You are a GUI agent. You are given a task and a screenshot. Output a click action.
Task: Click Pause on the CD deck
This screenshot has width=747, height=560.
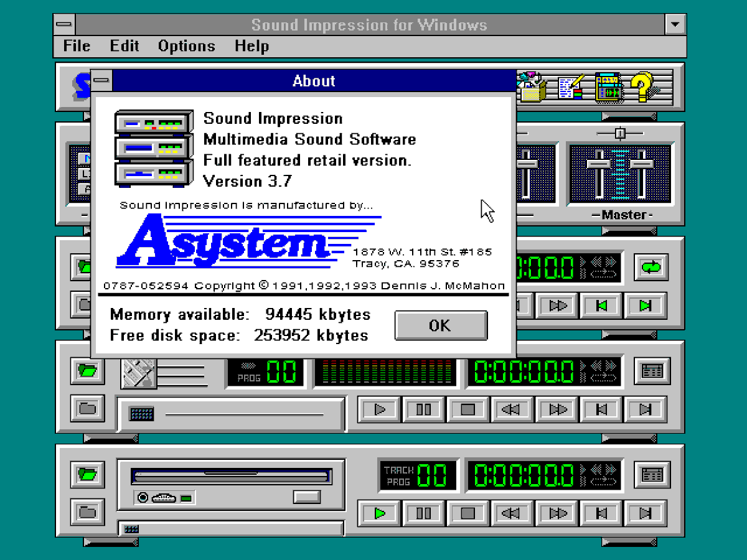tap(424, 513)
